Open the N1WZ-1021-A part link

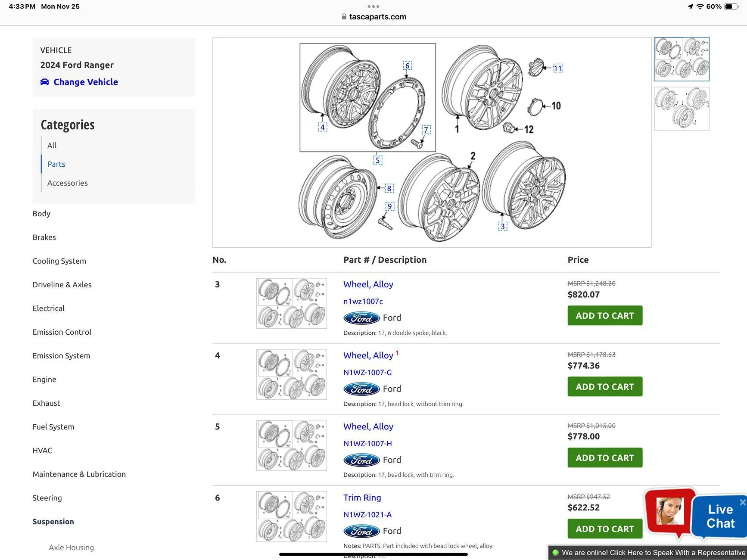point(367,515)
